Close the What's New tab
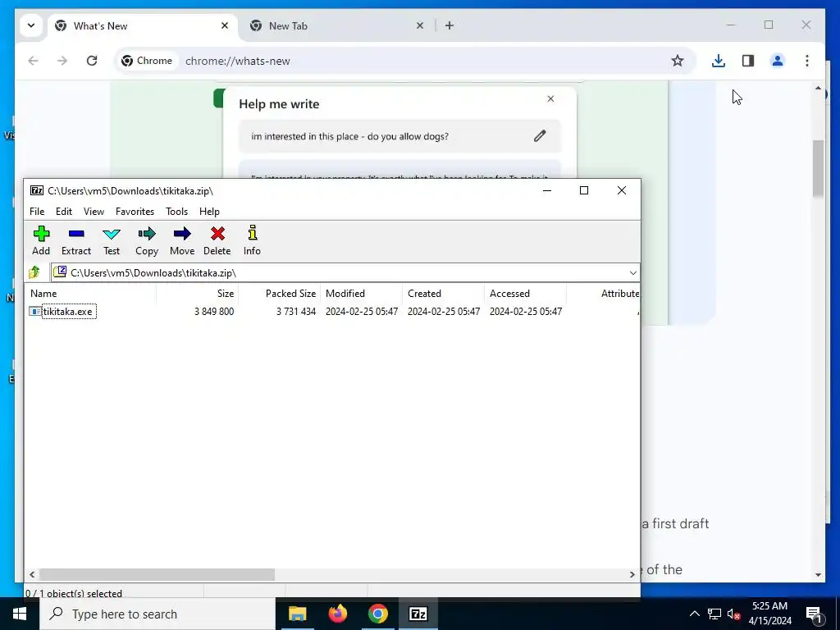Image resolution: width=840 pixels, height=630 pixels. [225, 25]
